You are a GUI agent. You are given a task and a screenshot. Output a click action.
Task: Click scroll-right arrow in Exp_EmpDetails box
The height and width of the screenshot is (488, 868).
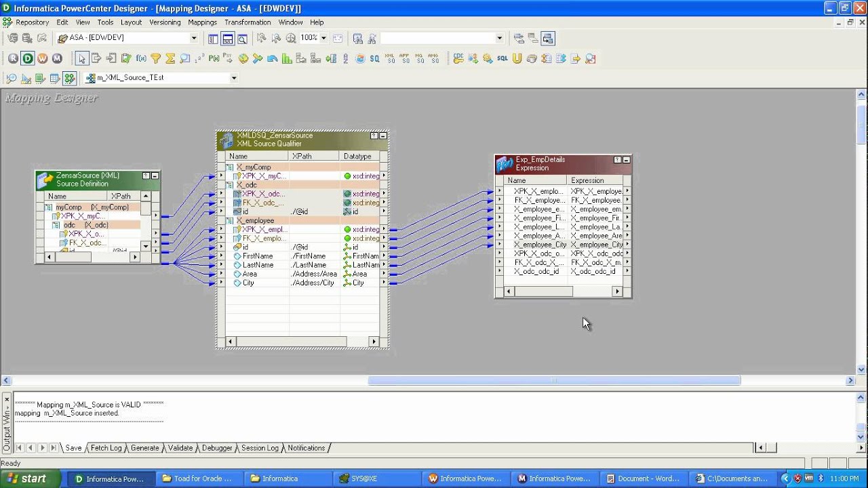(617, 291)
